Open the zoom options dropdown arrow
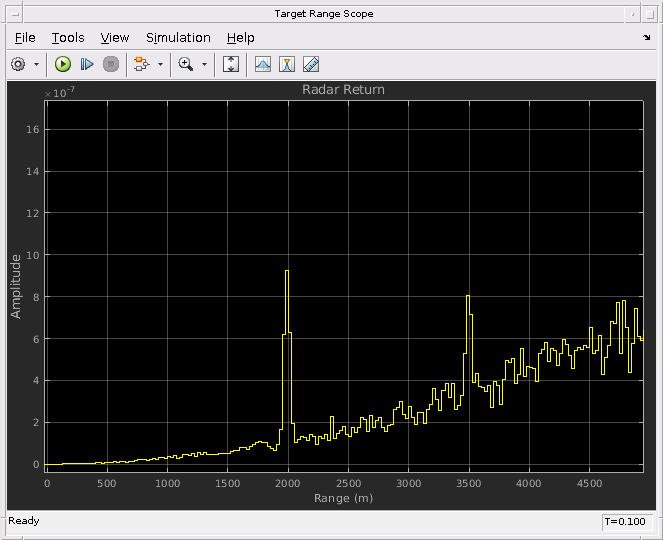 click(x=204, y=64)
